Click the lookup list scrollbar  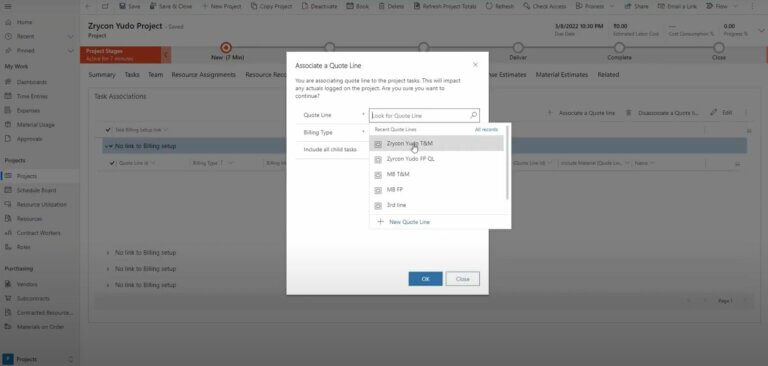coord(507,163)
